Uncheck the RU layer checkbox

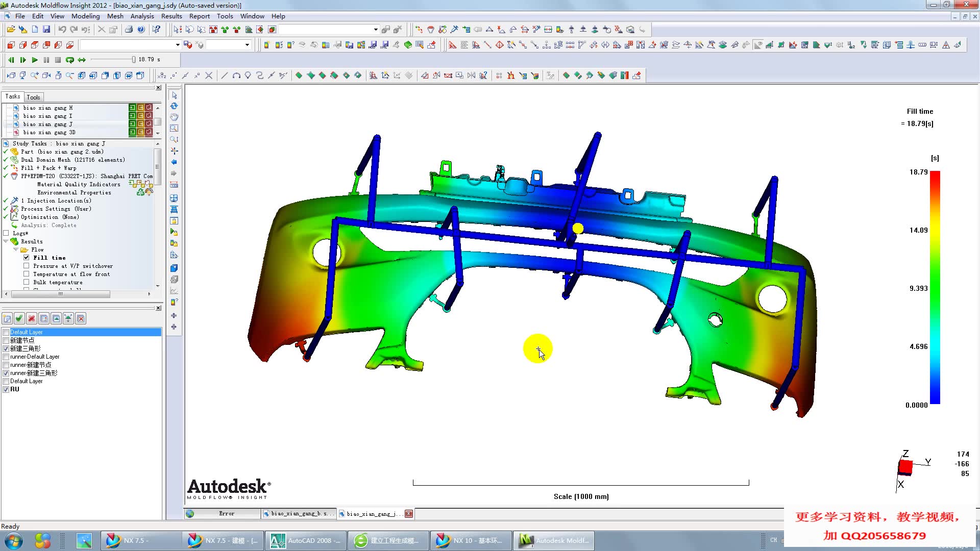6,389
